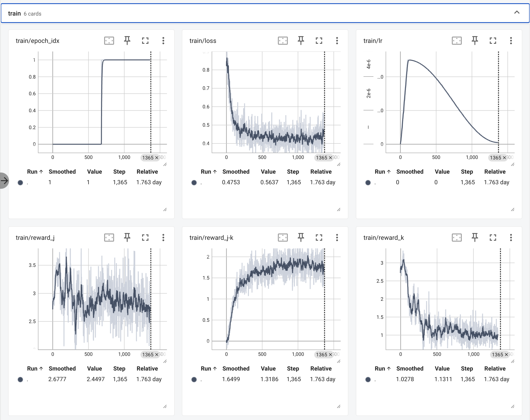Toggle pin on train/lr card
The width and height of the screenshot is (530, 420).
(x=475, y=41)
